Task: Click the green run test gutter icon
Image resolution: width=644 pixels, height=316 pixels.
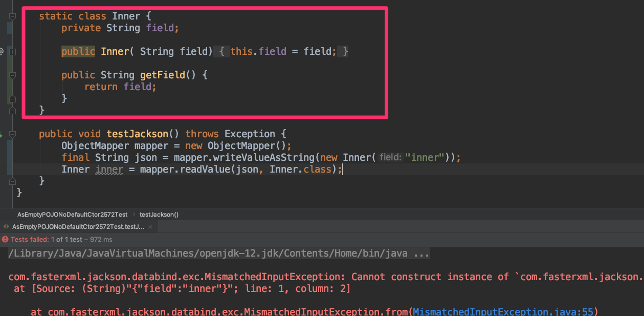Action: coord(2,134)
